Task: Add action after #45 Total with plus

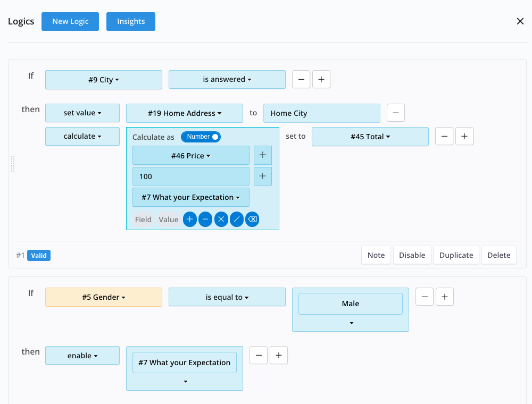Action: [464, 137]
